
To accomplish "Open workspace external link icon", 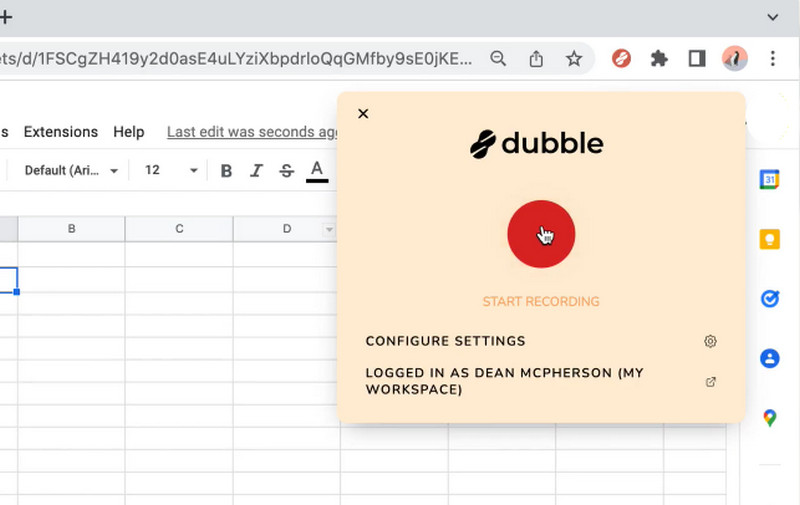I will tap(711, 382).
